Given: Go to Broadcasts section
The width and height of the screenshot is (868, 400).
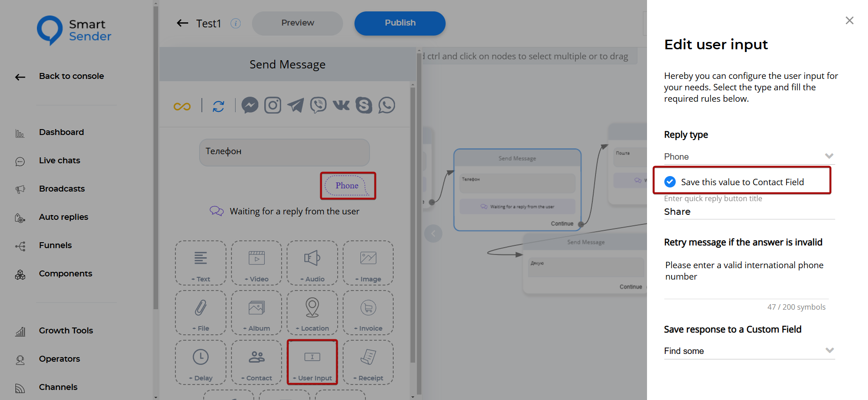Looking at the screenshot, I should 62,189.
